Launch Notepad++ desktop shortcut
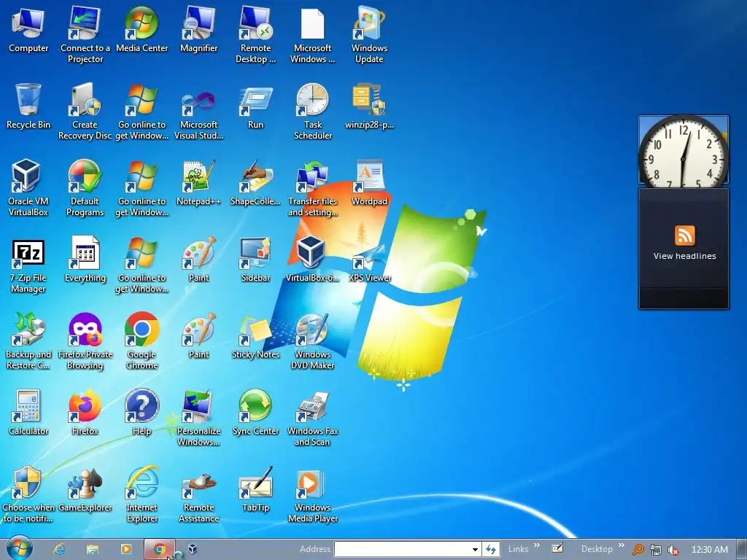This screenshot has width=747, height=560. (198, 182)
